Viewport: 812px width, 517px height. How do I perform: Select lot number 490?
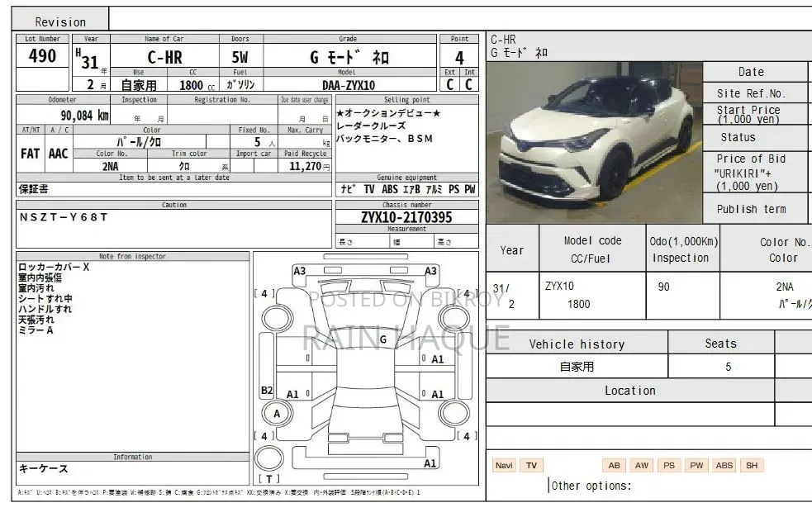(42, 55)
